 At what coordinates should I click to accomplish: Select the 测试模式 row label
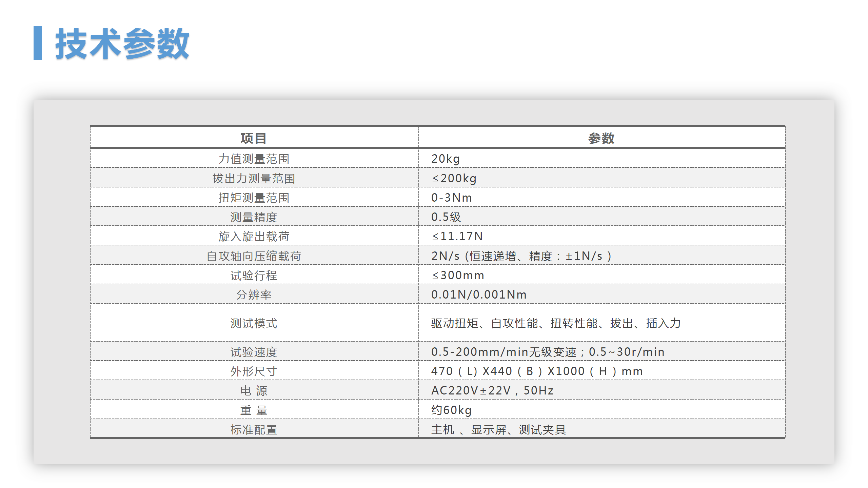(254, 323)
